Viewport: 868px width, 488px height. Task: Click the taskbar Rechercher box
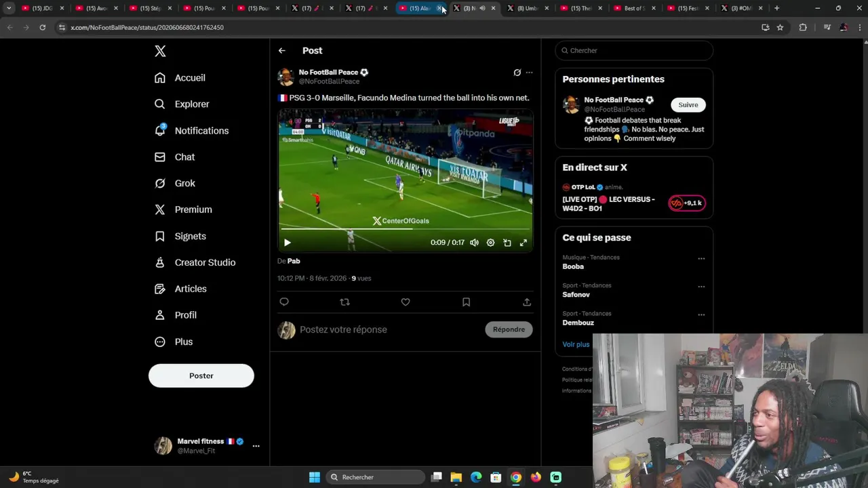click(376, 477)
